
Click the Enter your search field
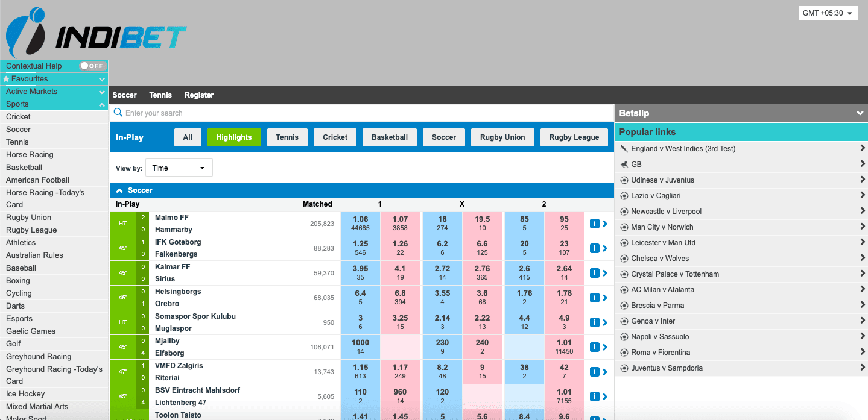(x=362, y=113)
